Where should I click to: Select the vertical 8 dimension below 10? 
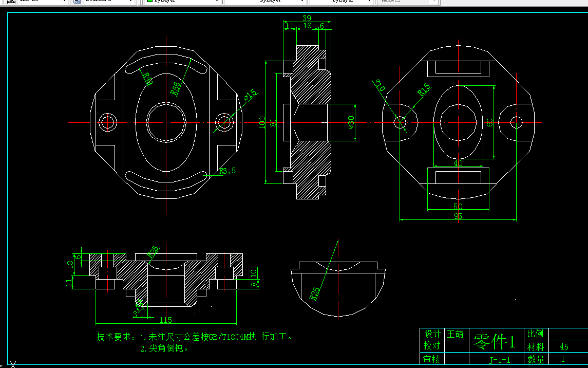point(254,284)
